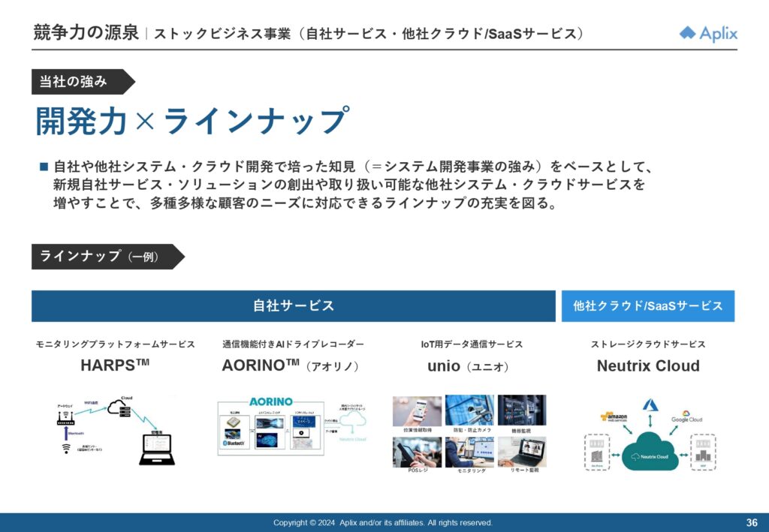
Task: Click the Azure logo
Action: point(650,404)
